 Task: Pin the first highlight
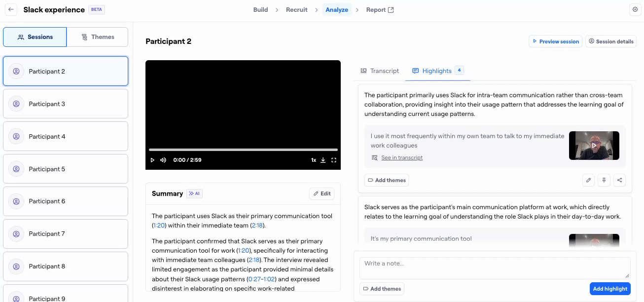[x=604, y=181]
